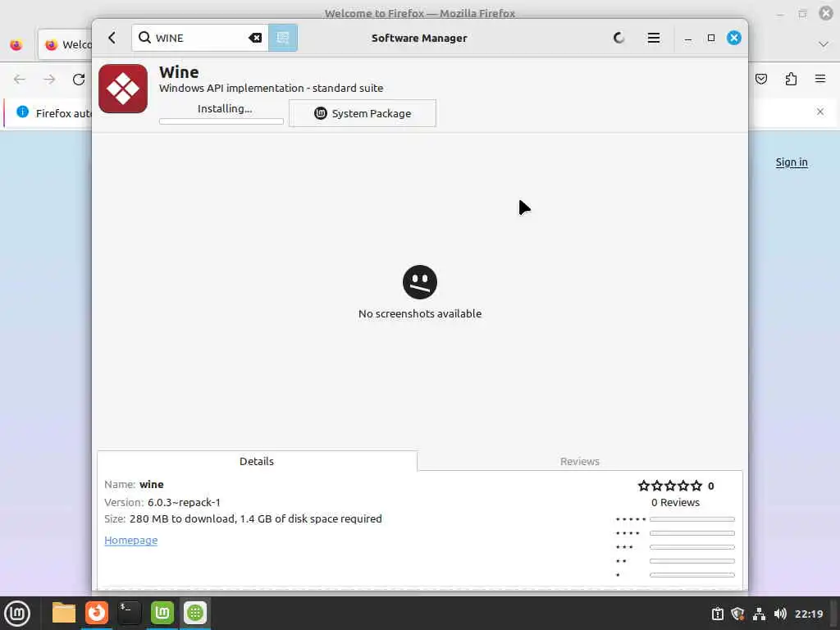Viewport: 840px width, 630px height.
Task: Go back in Software Manager
Action: (x=112, y=38)
